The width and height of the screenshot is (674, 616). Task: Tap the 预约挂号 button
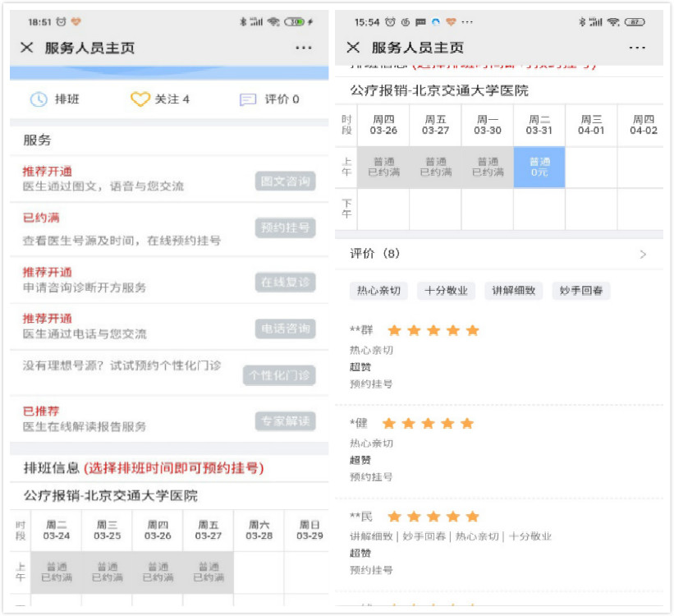[x=285, y=228]
